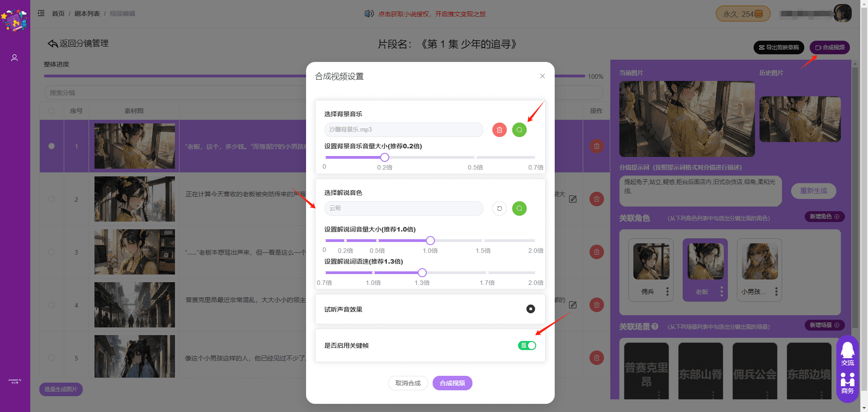
Task: Open thumbnail image of row 4
Action: (134, 305)
